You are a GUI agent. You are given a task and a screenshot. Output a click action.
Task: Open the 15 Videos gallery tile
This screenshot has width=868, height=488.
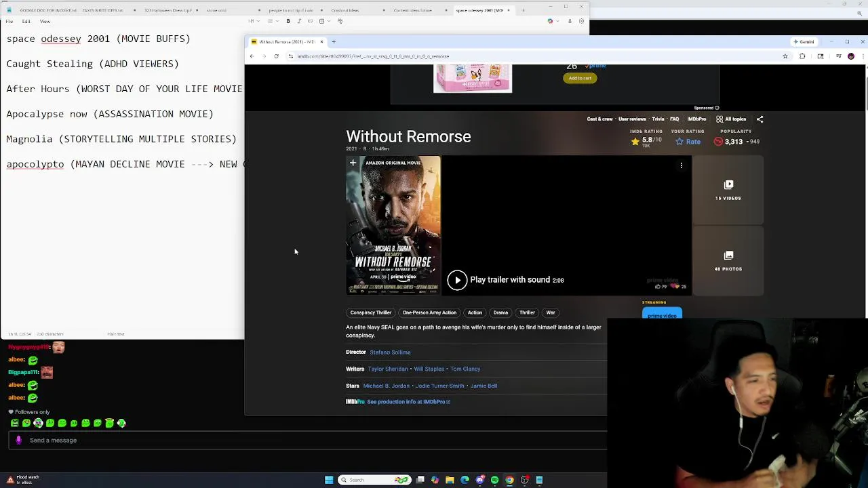728,190
